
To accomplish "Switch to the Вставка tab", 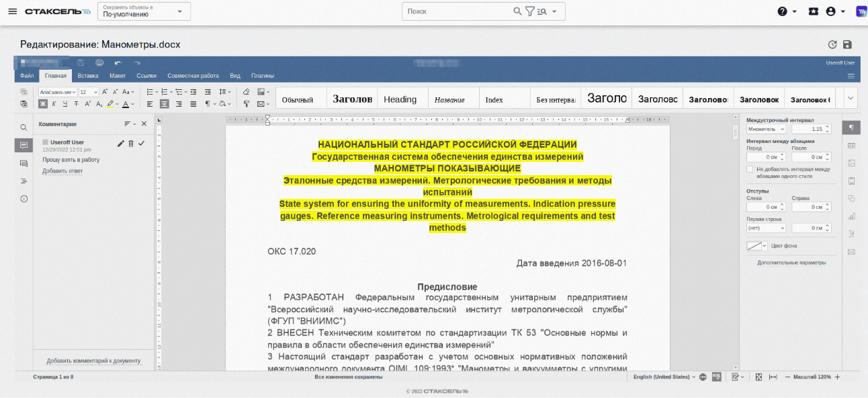I will point(88,76).
